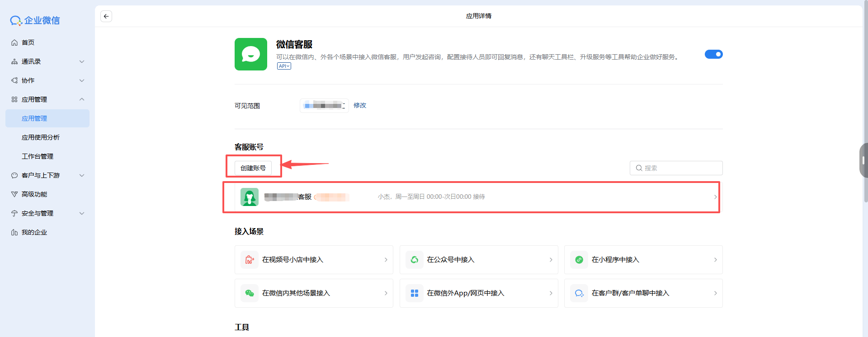
Task: Click the 我的企业 building icon
Action: 14,232
